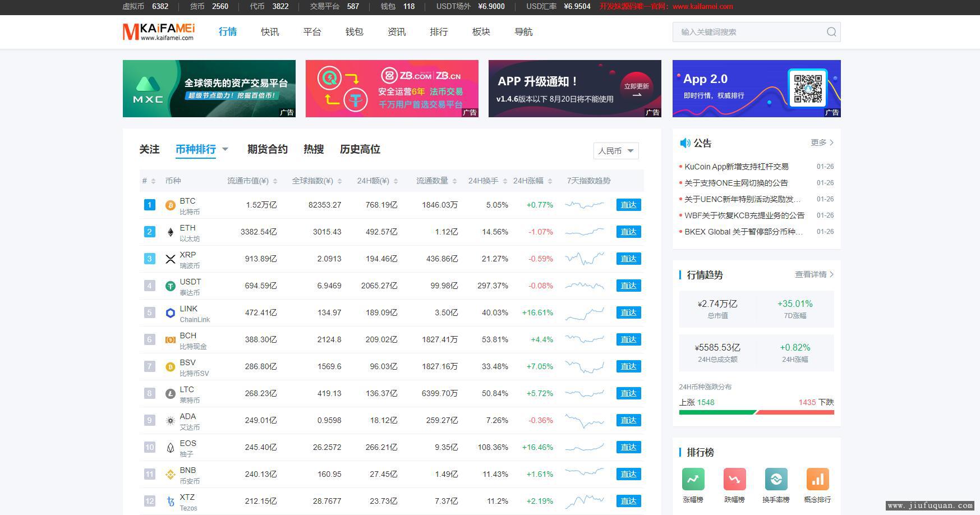The width and height of the screenshot is (980, 515).
Task: Open the 资讯 nav menu
Action: [397, 32]
